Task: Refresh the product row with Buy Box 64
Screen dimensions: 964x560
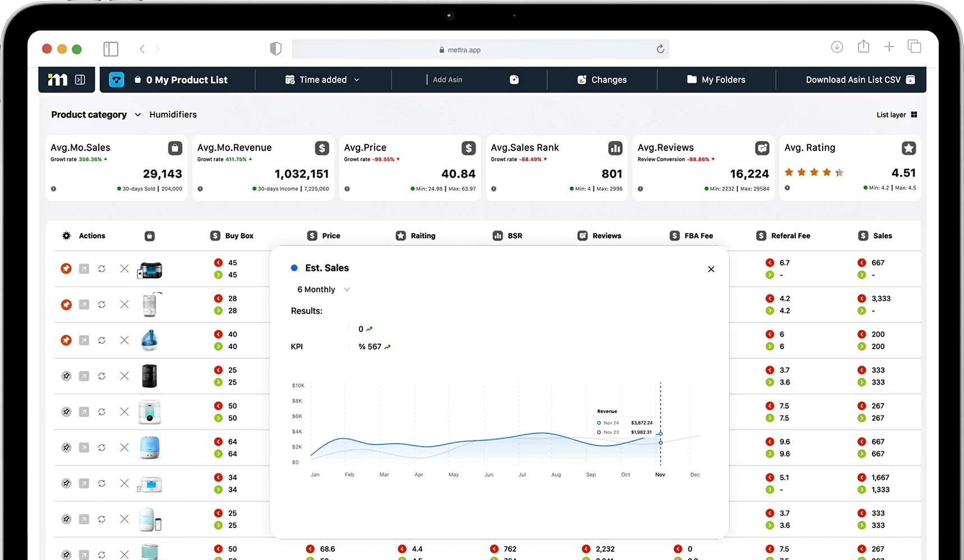Action: point(102,447)
